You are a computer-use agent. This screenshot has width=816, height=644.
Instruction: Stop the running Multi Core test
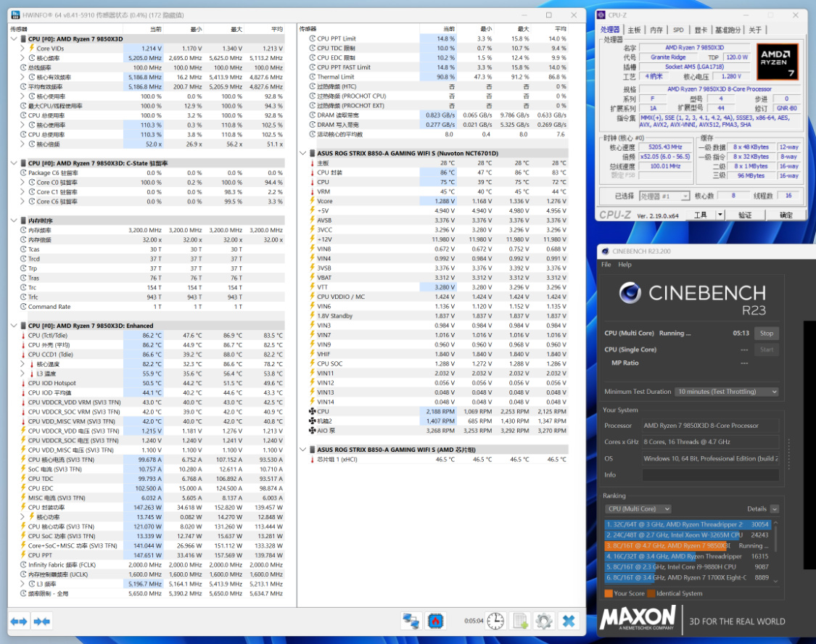point(766,334)
